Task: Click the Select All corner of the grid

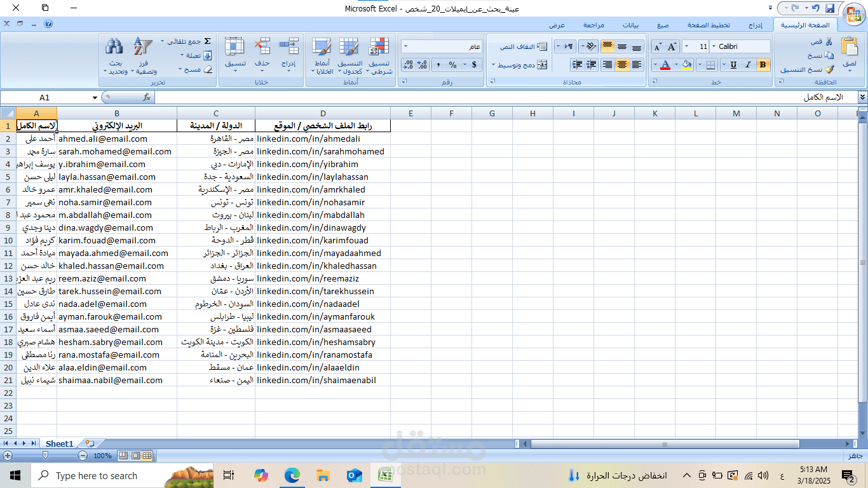Action: (8, 113)
